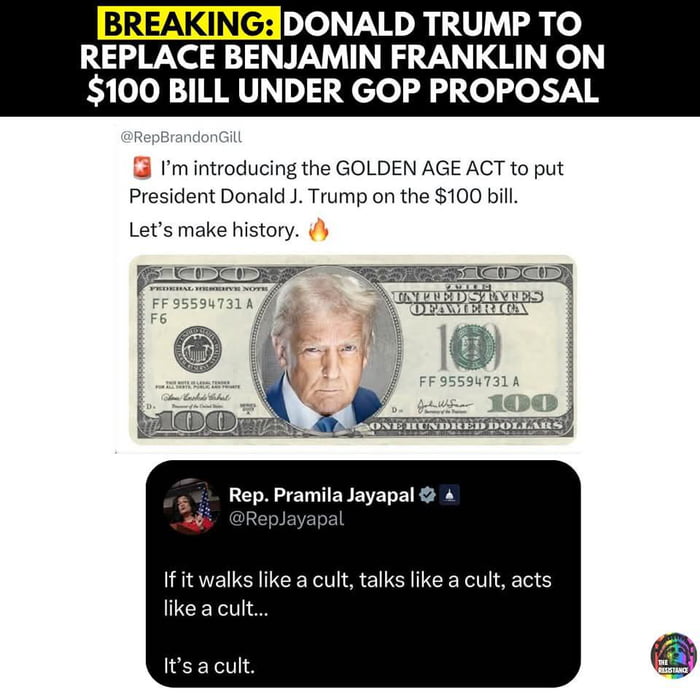700x700 pixels.
Task: Click the portrait oval on the bill
Action: click(x=326, y=350)
